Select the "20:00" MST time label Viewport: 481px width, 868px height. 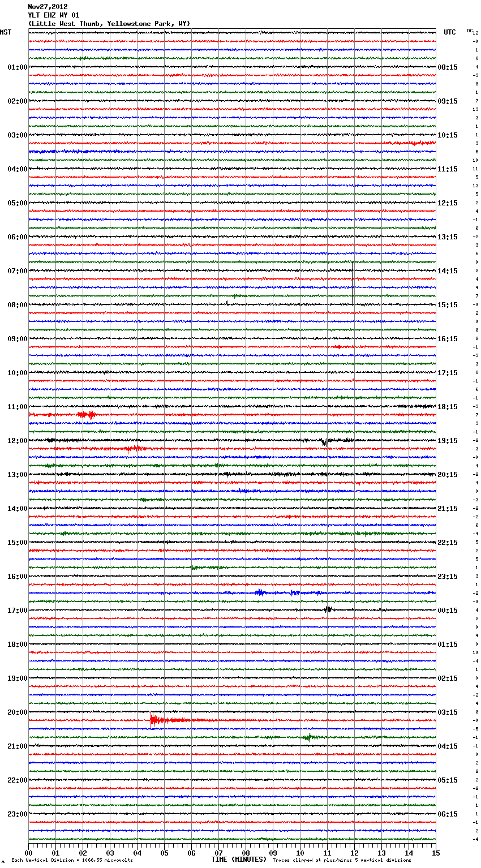(18, 712)
